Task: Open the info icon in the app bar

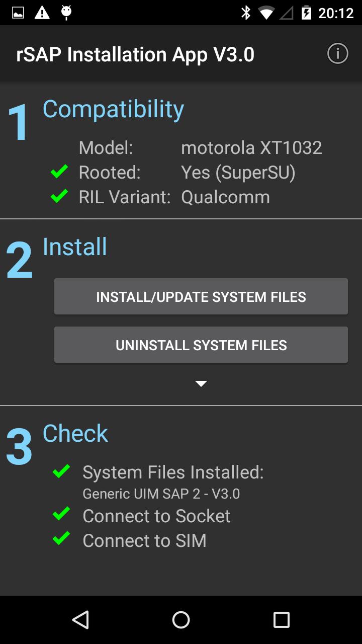Action: click(337, 53)
